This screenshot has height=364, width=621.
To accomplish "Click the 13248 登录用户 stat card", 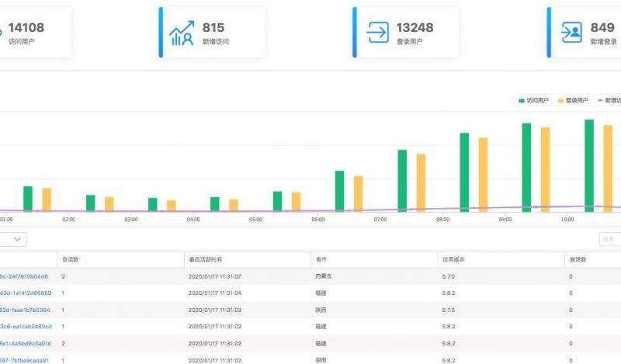I will (x=406, y=33).
